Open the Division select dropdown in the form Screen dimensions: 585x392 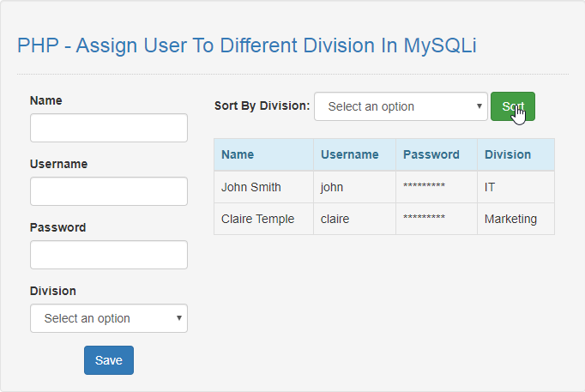109,318
